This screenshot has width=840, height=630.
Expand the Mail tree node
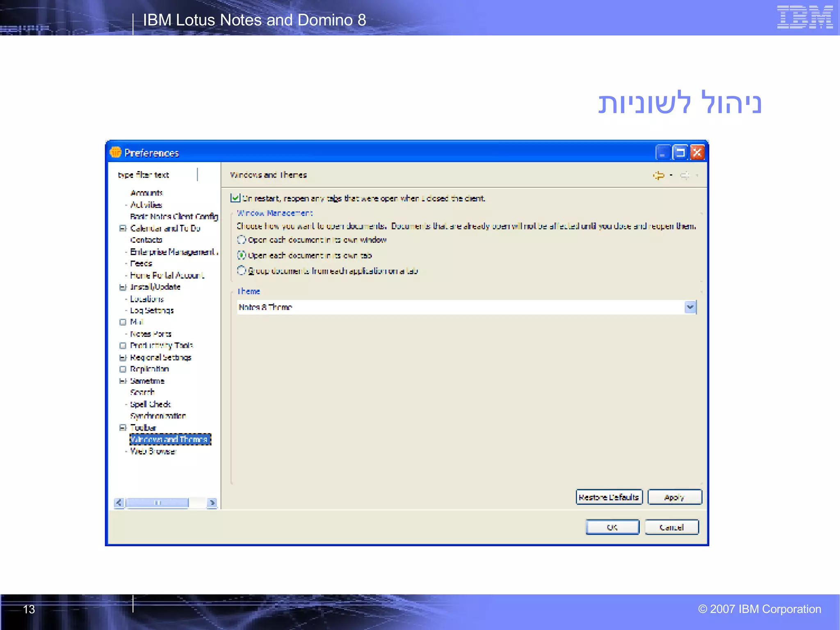tap(123, 322)
